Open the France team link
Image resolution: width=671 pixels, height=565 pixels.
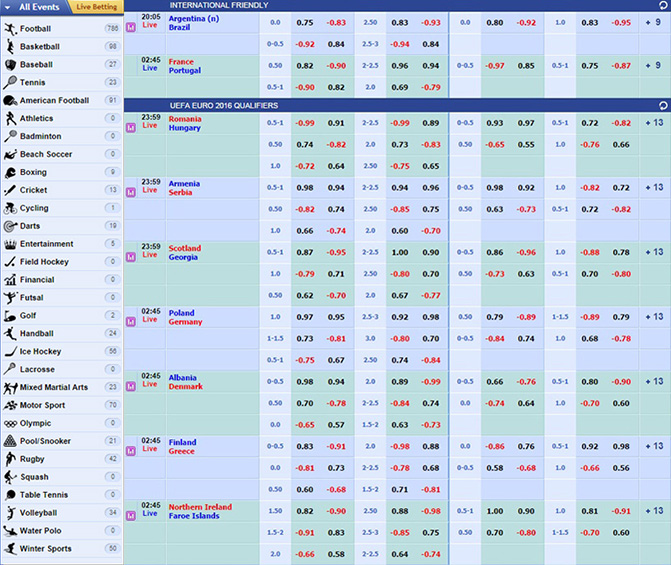click(x=181, y=62)
